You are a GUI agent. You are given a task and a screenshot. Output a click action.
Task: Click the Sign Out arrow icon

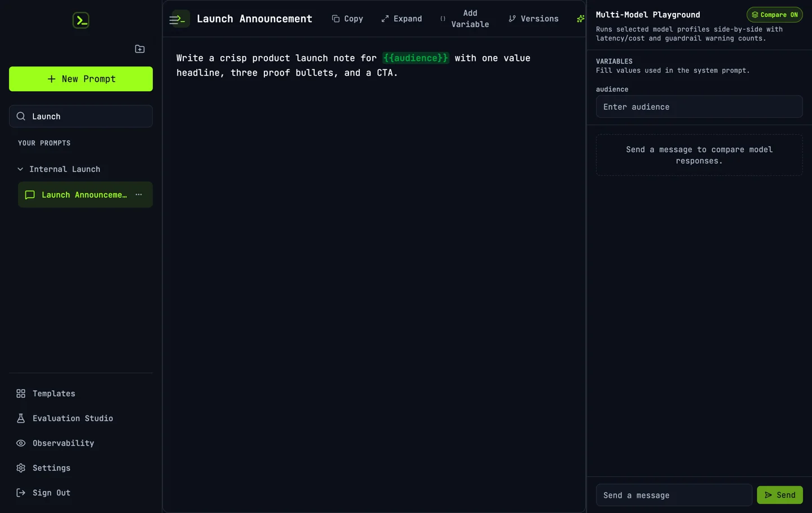21,493
